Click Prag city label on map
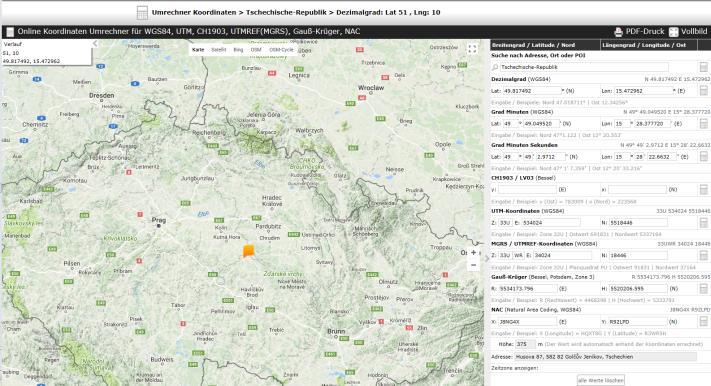The height and width of the screenshot is (386, 711). coord(159,220)
